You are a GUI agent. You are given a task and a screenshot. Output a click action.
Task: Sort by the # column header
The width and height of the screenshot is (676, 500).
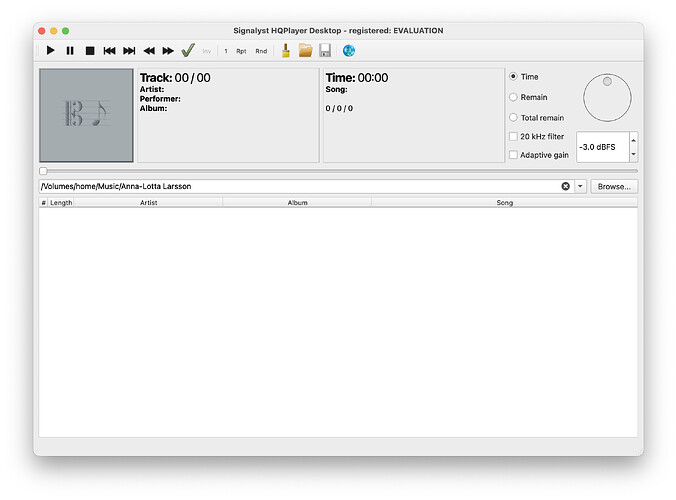click(44, 203)
